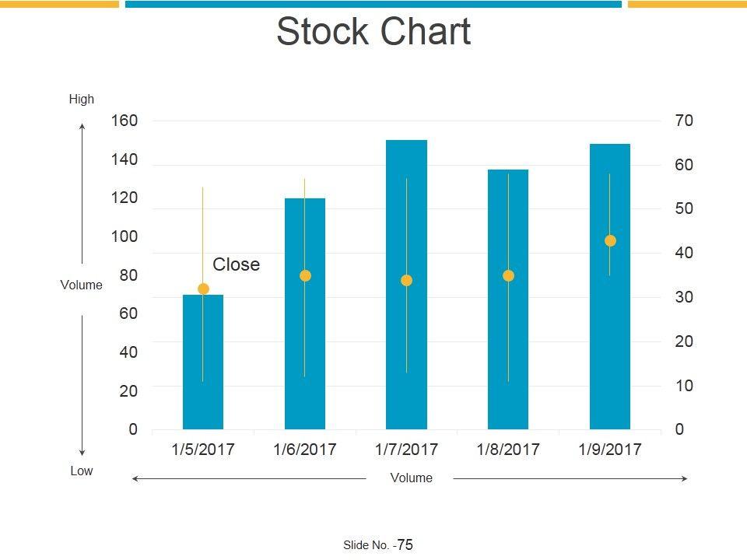Click the downward arrow above Low label
Viewport: 747px width, 560px height.
pyautogui.click(x=82, y=450)
